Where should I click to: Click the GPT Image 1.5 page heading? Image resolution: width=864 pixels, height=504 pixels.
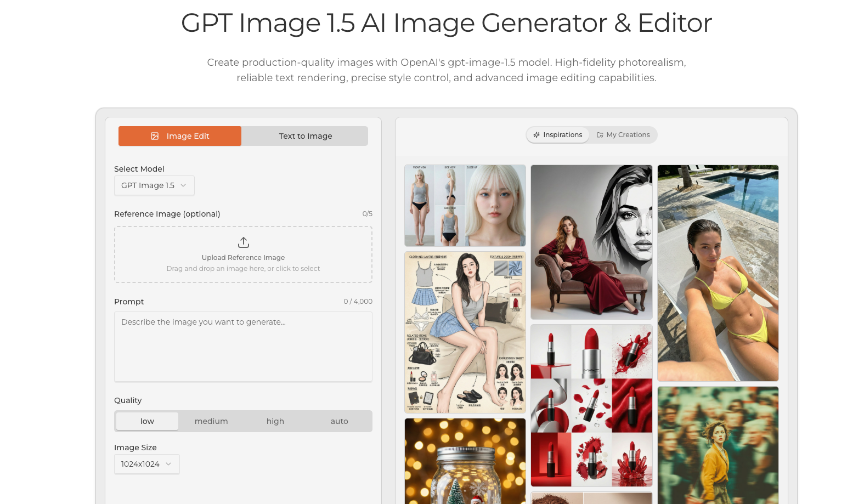tap(447, 23)
